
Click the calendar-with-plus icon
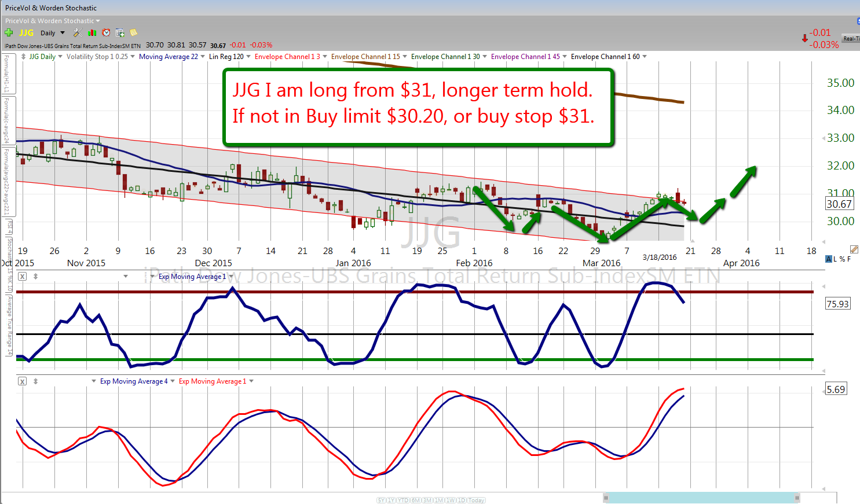(120, 33)
